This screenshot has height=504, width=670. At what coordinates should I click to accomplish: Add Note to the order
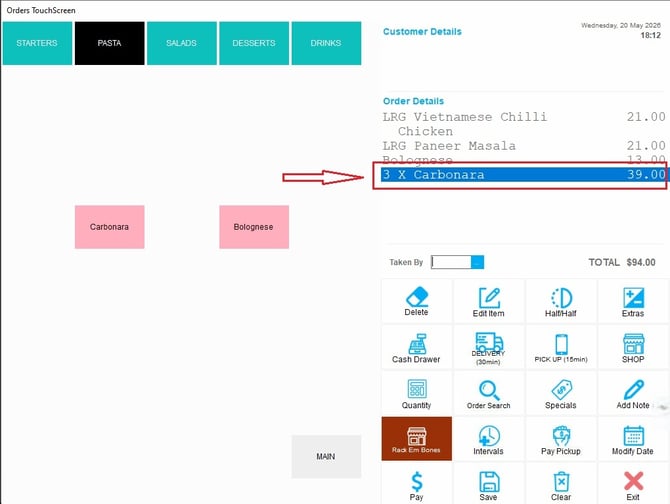633,394
